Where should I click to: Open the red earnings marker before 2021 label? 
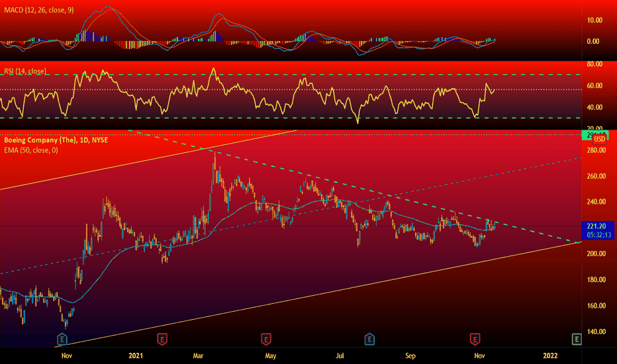click(162, 339)
